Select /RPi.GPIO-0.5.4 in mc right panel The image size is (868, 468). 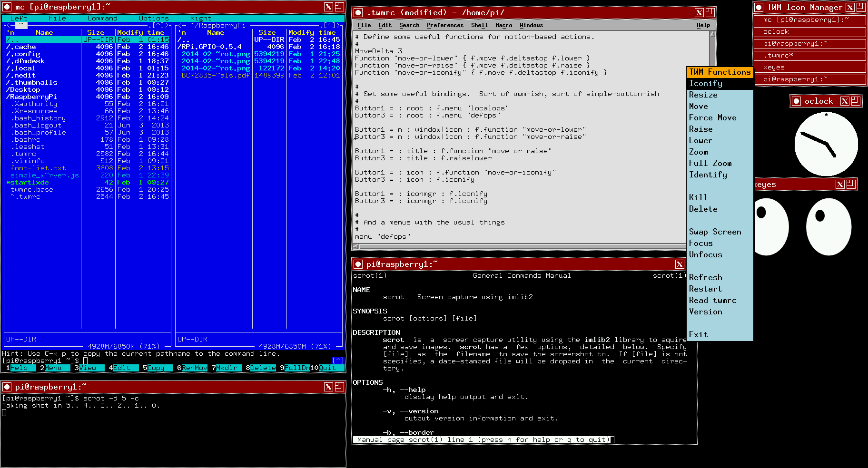[x=259, y=47]
